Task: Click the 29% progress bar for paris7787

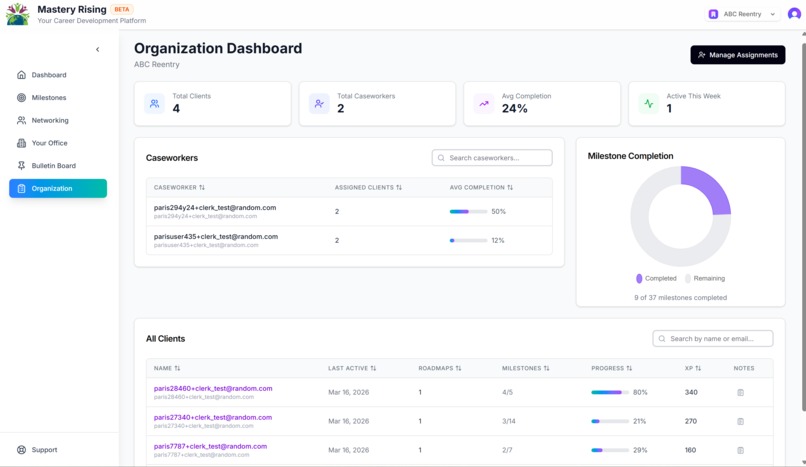Action: point(610,450)
